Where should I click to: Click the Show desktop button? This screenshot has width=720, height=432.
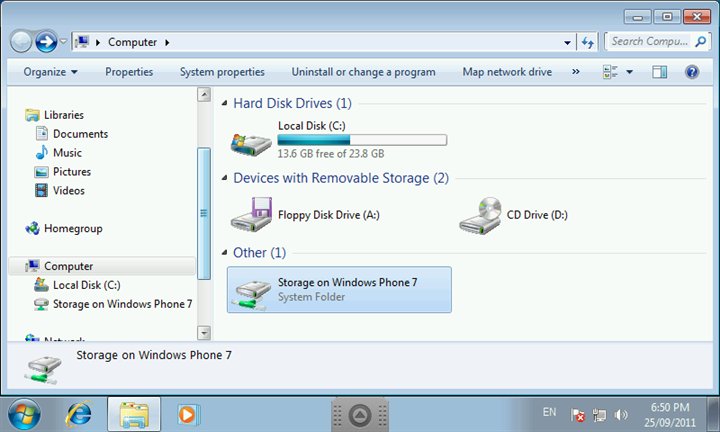tap(713, 415)
